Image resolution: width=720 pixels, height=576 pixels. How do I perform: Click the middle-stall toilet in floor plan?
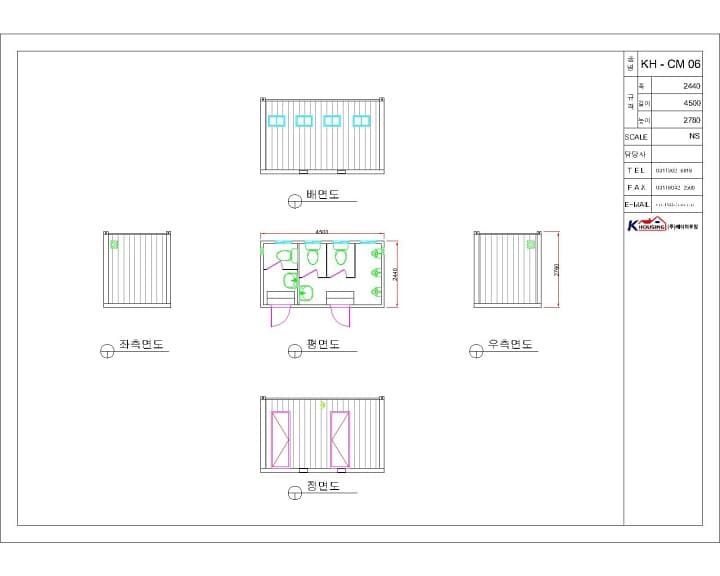[x=313, y=254]
